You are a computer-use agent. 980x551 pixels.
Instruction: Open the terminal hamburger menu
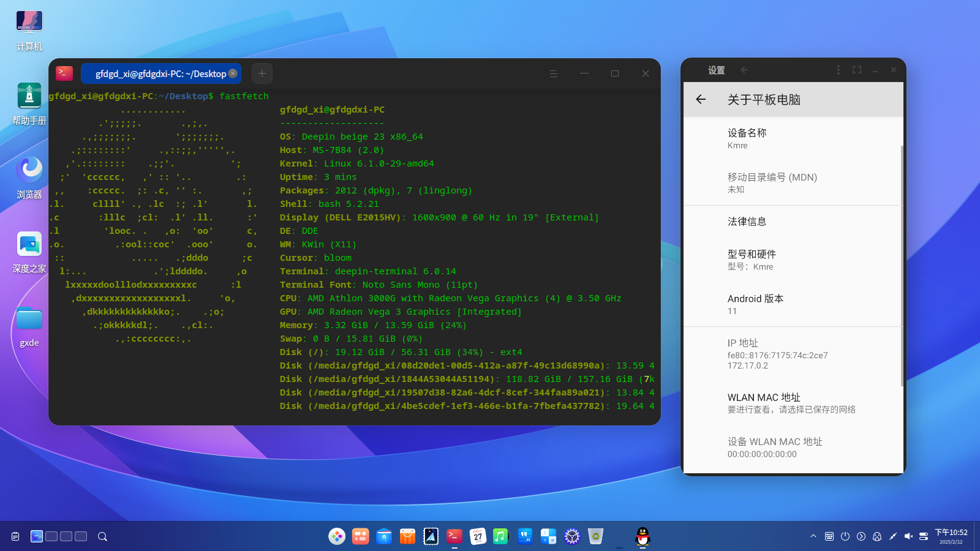[x=554, y=73]
